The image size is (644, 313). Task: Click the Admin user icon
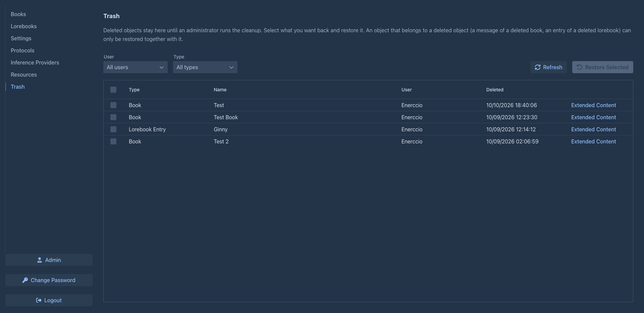coord(40,260)
